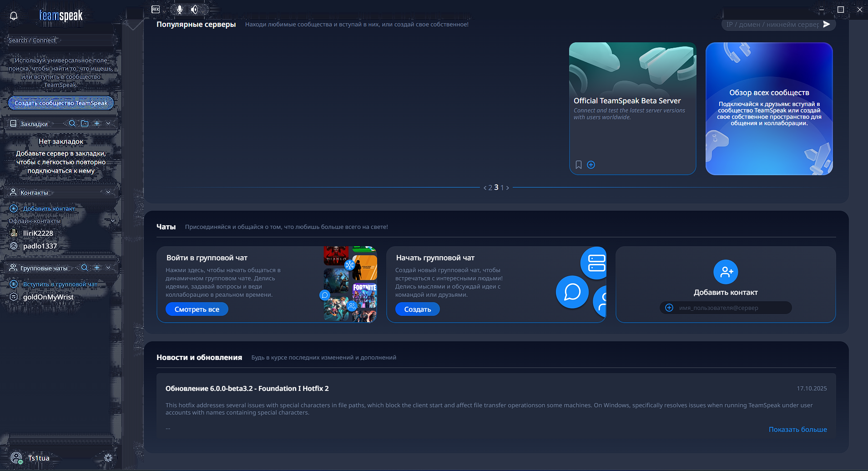Go to previous popular servers page
The image size is (868, 471).
tap(485, 187)
